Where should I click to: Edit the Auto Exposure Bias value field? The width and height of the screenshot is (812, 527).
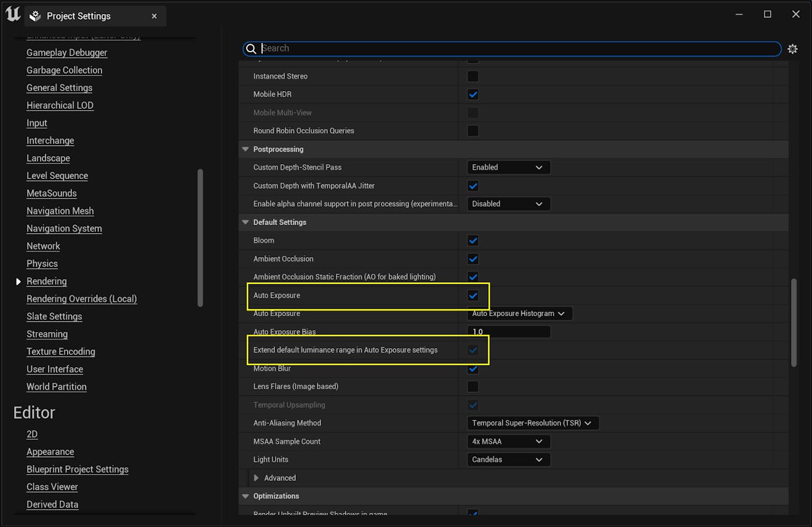click(x=508, y=331)
